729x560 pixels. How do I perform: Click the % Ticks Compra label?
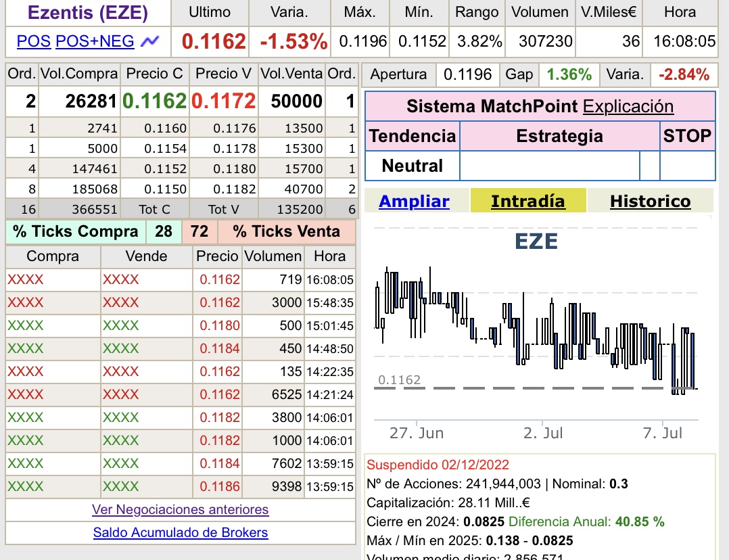tap(75, 231)
